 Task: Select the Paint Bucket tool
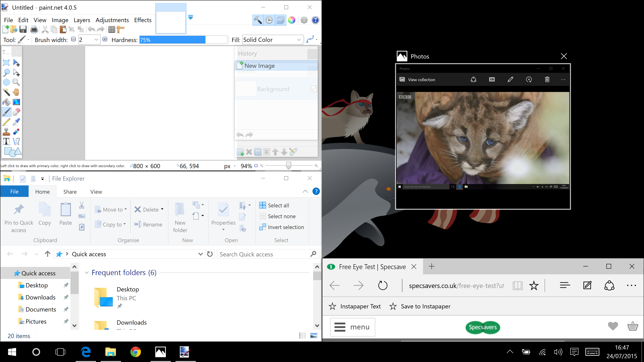[x=6, y=102]
